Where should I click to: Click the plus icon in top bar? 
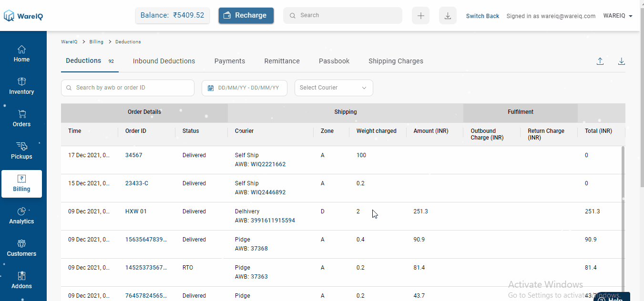(x=421, y=16)
